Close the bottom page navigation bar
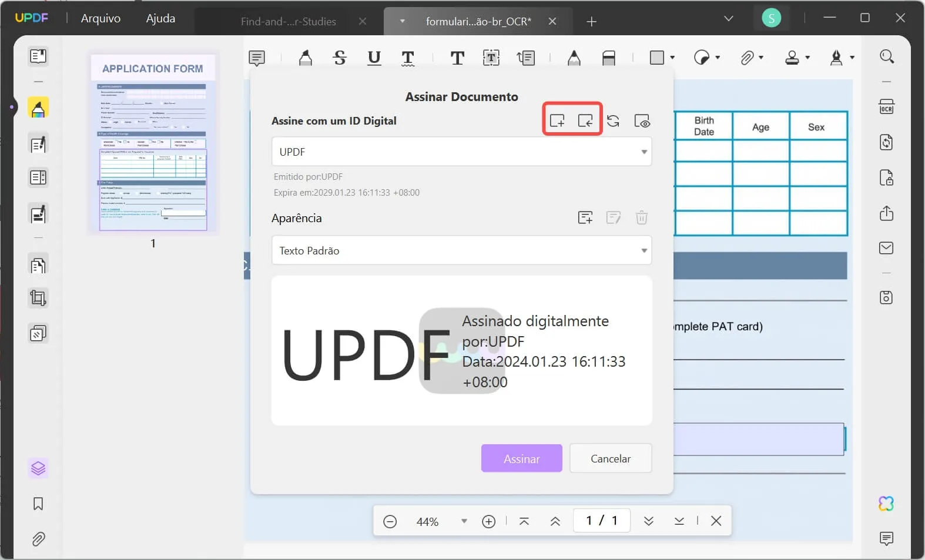This screenshot has width=925, height=560. point(716,521)
